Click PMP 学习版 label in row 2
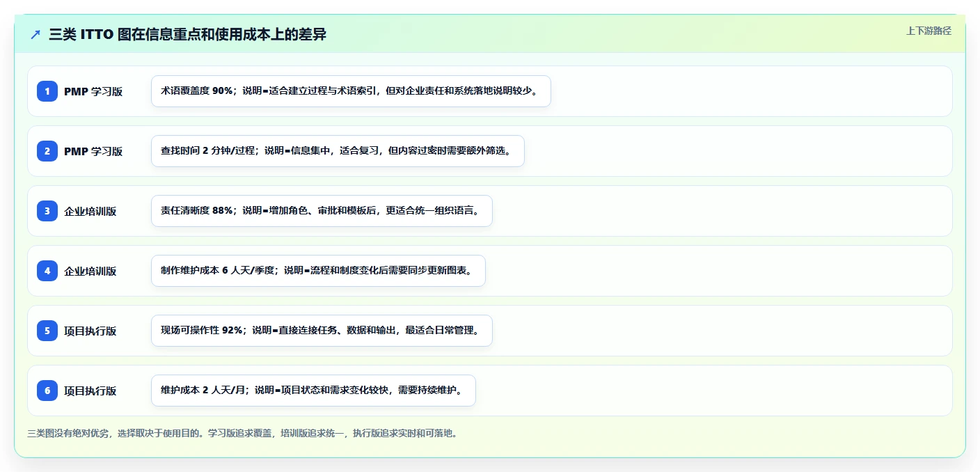Screen dimensions: 980x472 click(x=93, y=151)
